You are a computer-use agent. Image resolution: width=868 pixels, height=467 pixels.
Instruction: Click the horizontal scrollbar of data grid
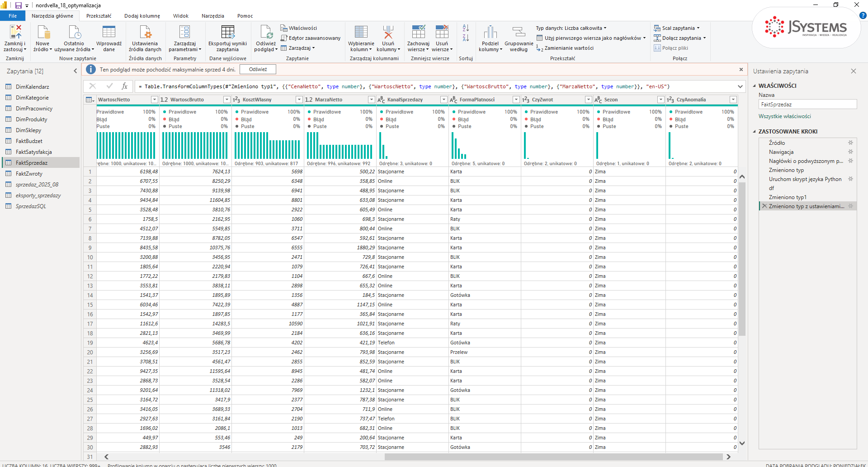point(553,457)
